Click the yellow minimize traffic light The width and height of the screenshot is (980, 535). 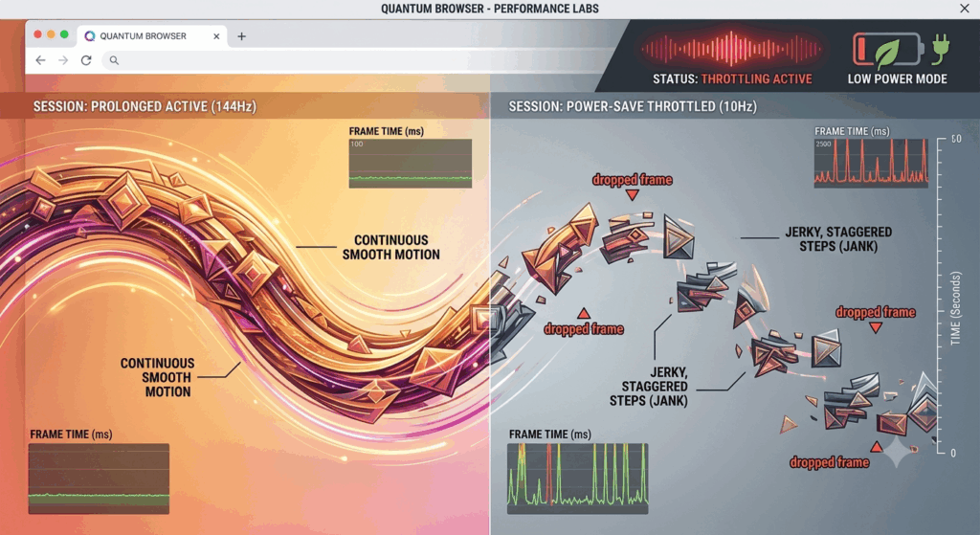(51, 34)
